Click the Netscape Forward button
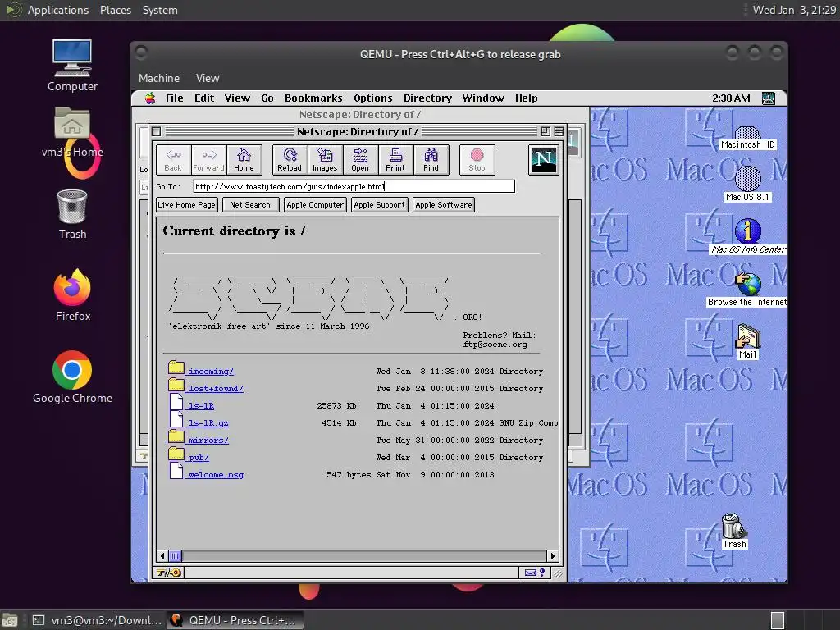The width and height of the screenshot is (840, 630). point(208,160)
